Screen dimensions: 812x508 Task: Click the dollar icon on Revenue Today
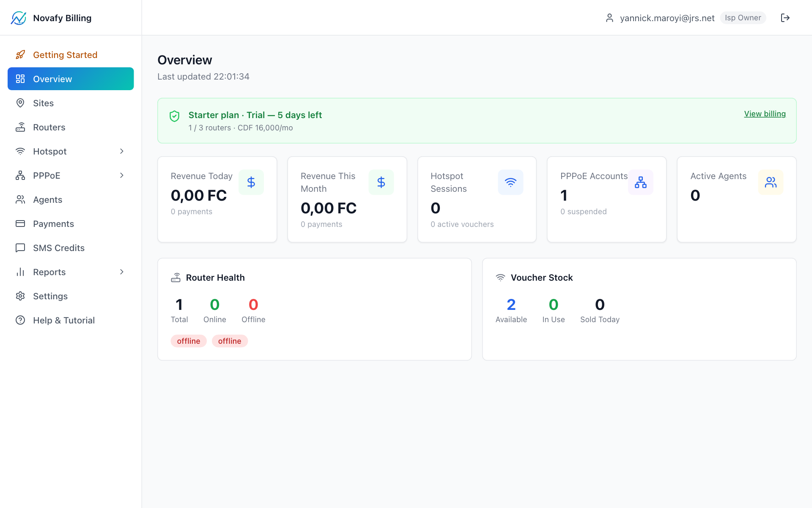pos(251,182)
